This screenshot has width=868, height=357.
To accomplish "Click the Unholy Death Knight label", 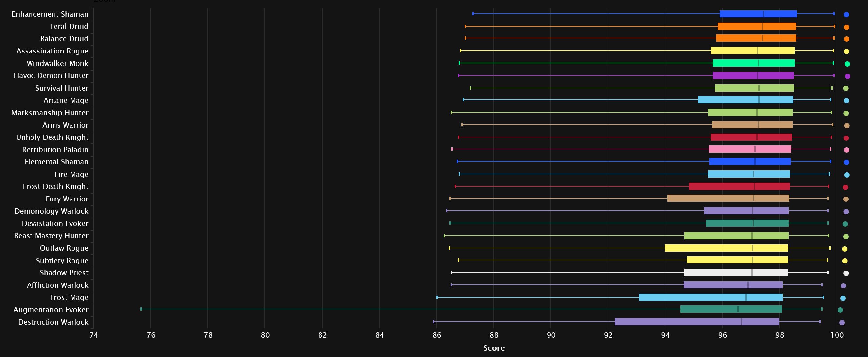I will pyautogui.click(x=52, y=137).
